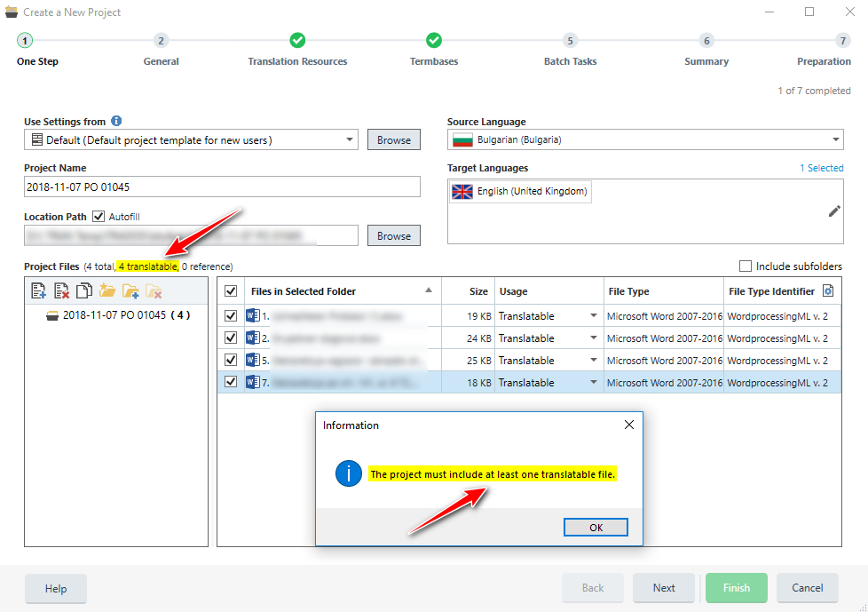The height and width of the screenshot is (612, 868).
Task: Enable Include subfolders
Action: coord(746,266)
